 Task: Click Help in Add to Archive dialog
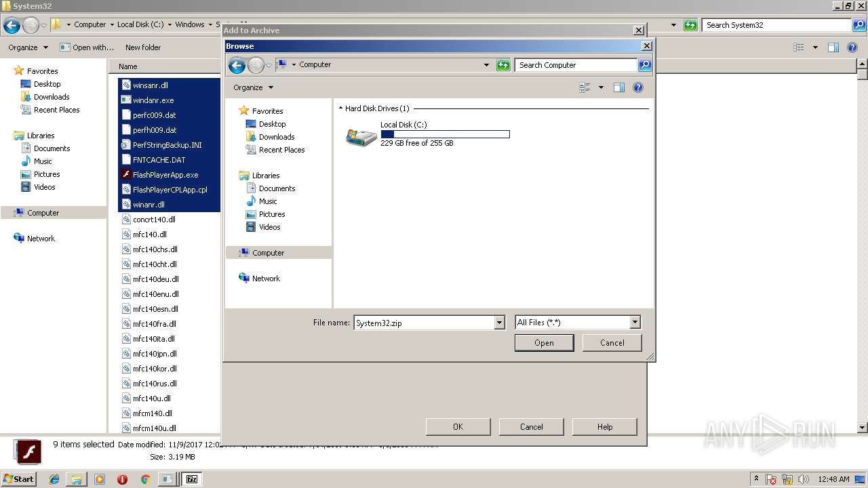(x=605, y=427)
